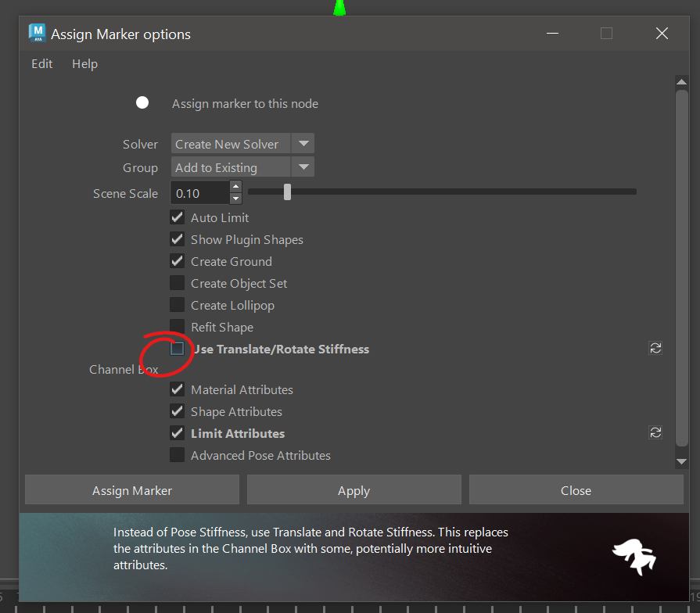This screenshot has height=613, width=700.
Task: Click the options panel vertical scrollbar
Action: 681,266
